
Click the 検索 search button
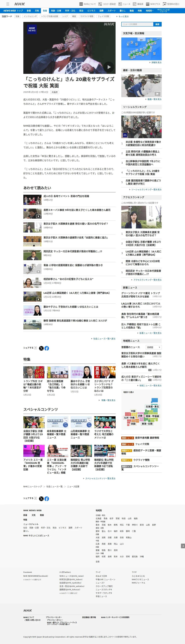(x=157, y=24)
